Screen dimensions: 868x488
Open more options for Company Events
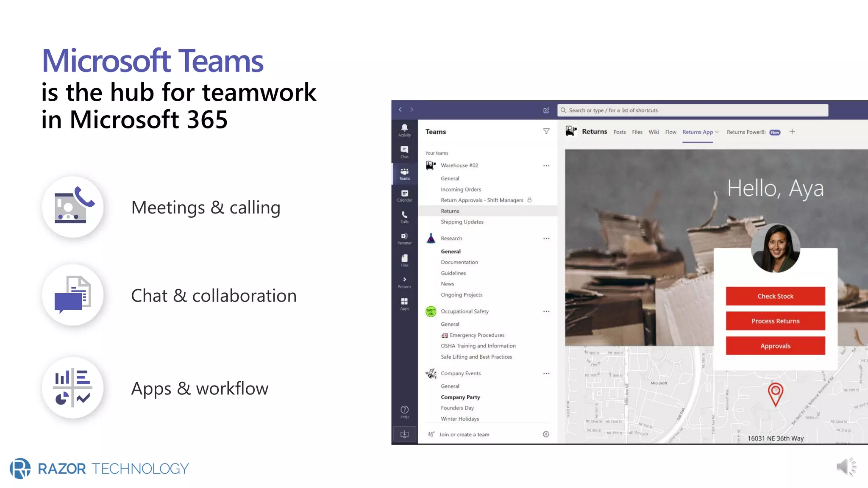546,373
